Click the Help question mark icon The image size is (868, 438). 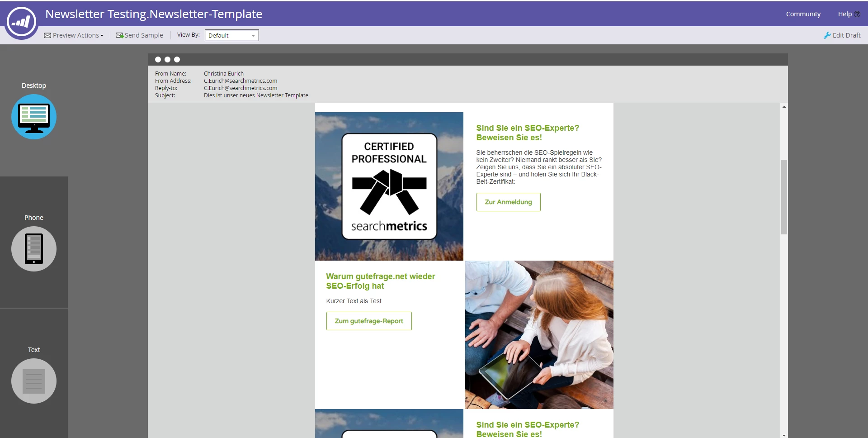[x=857, y=14]
